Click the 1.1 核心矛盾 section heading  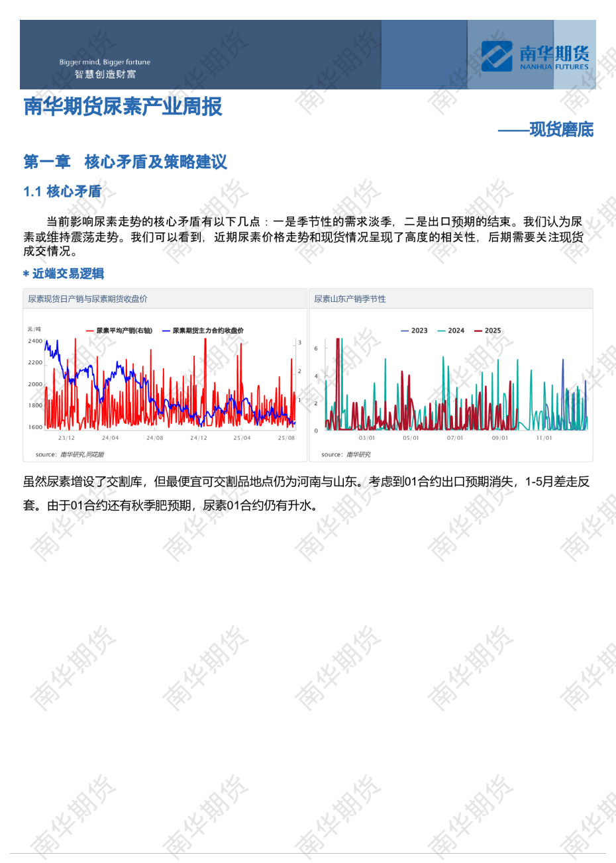(x=62, y=191)
